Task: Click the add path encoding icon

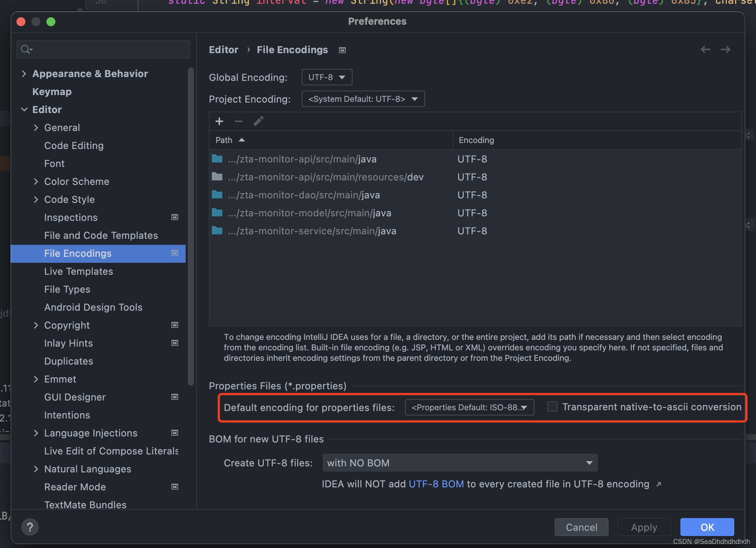Action: pos(220,121)
